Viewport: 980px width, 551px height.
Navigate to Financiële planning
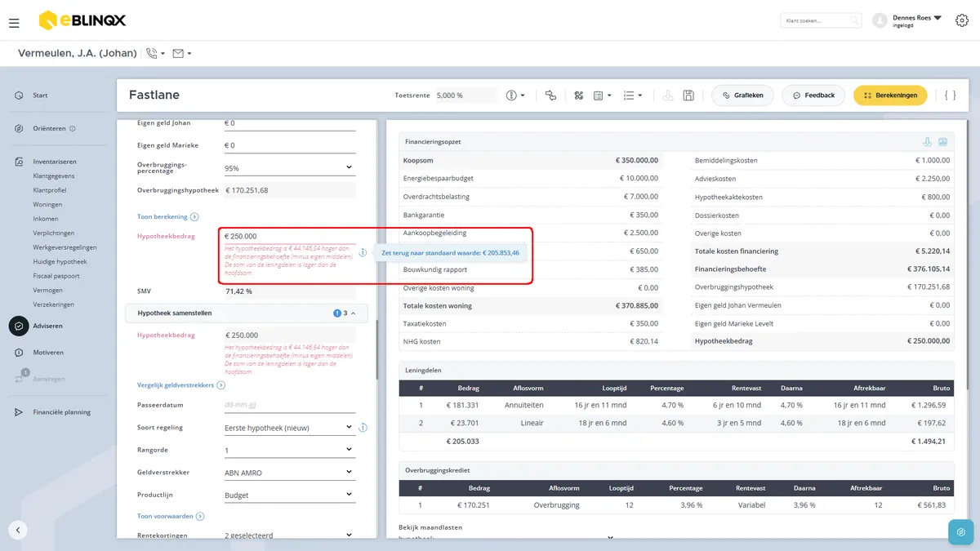point(61,412)
